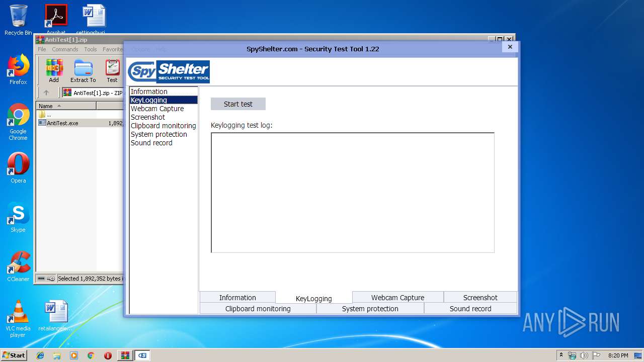Launch Skype from the desktop
The height and width of the screenshot is (362, 644).
click(18, 217)
